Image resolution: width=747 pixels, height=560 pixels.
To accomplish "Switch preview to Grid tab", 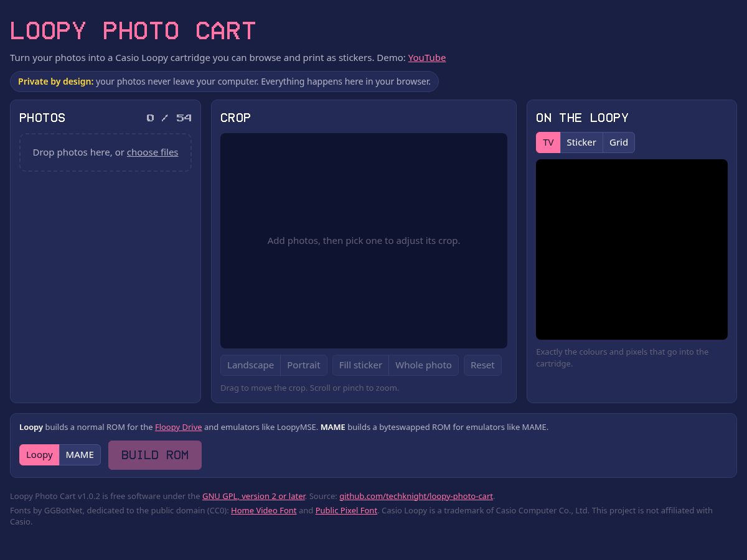I will 619,142.
